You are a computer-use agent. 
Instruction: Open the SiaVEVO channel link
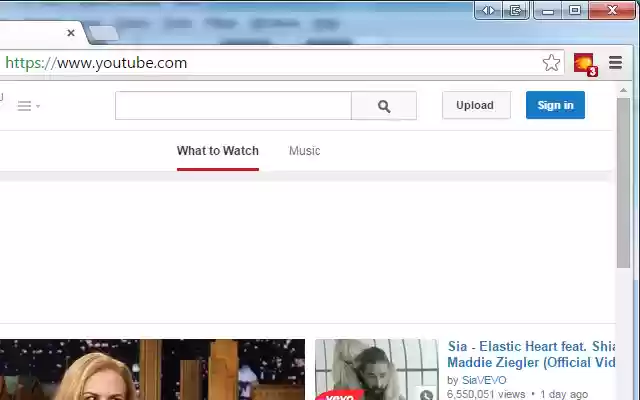point(484,380)
